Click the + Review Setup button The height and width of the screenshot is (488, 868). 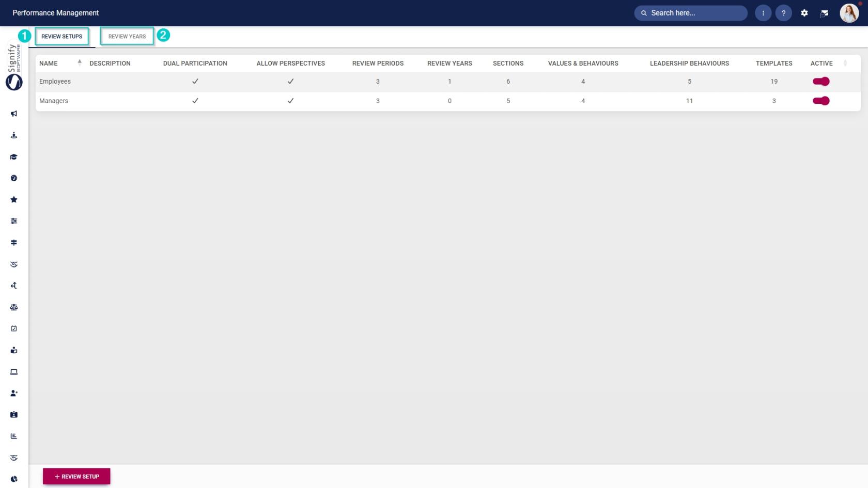pos(76,476)
